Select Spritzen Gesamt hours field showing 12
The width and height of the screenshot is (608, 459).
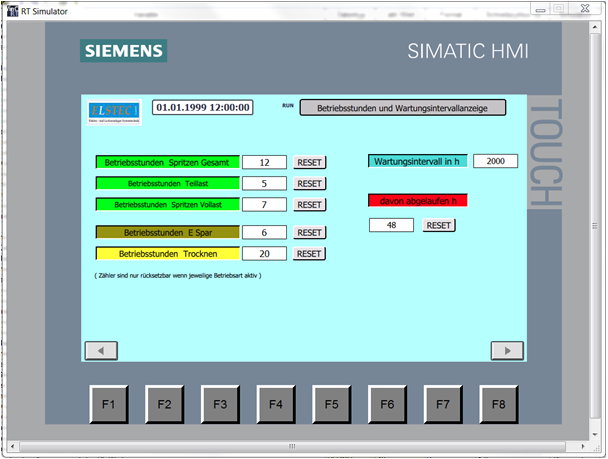(264, 162)
